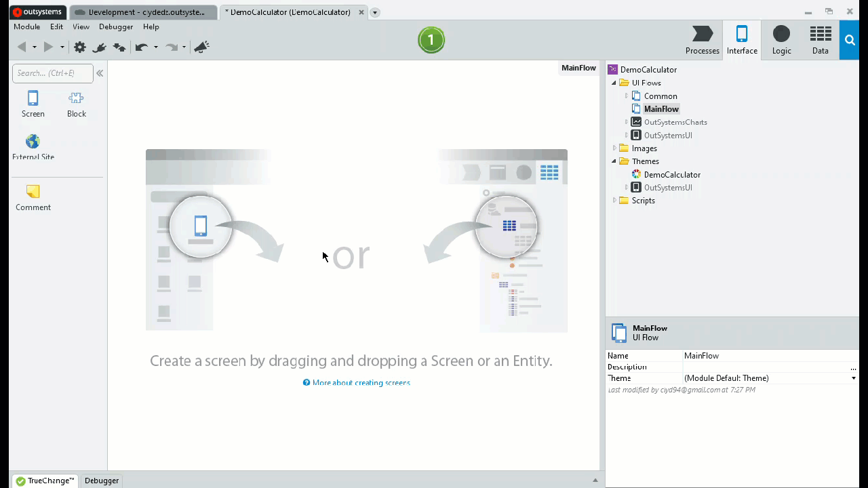The image size is (868, 488).
Task: Select the DemoCalculator theme item
Action: coord(672,175)
